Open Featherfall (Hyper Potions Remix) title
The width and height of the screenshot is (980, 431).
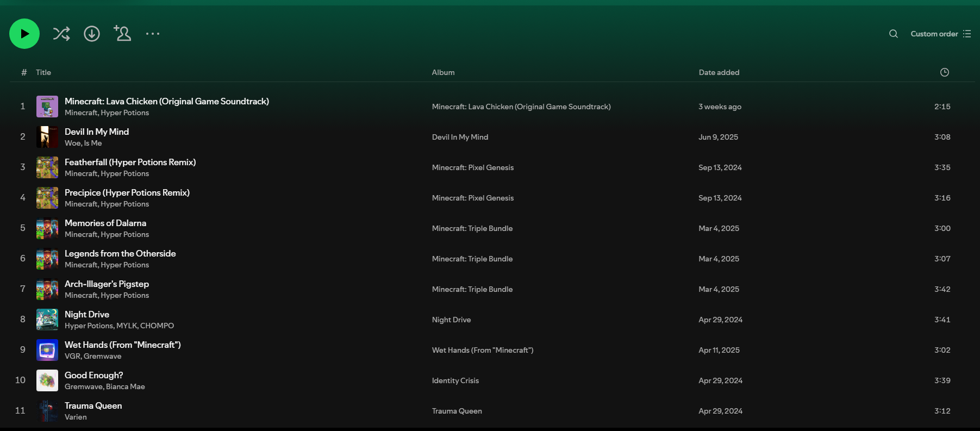[130, 162]
